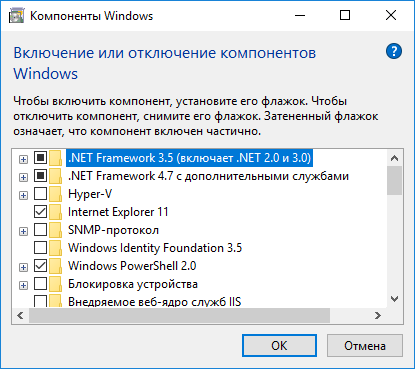Click the vertical scrollbar down arrow
Viewport: 415px width, 369px height.
tap(395, 299)
